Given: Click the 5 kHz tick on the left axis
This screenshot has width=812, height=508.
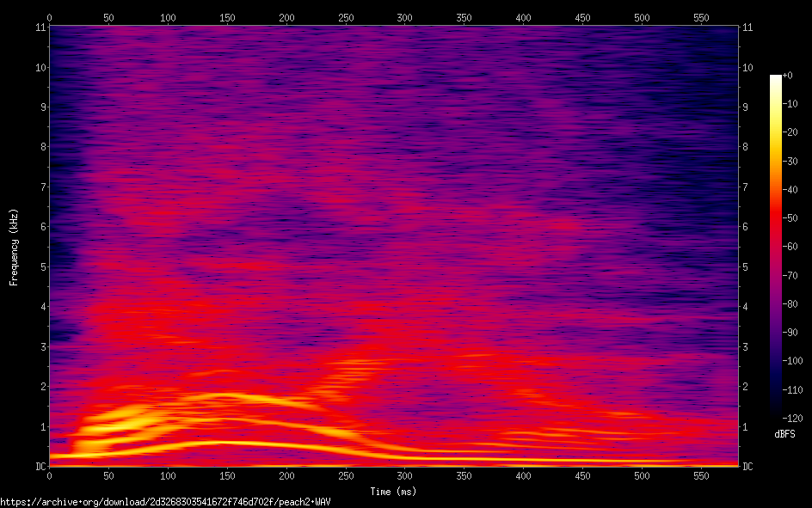Looking at the screenshot, I should coord(41,266).
